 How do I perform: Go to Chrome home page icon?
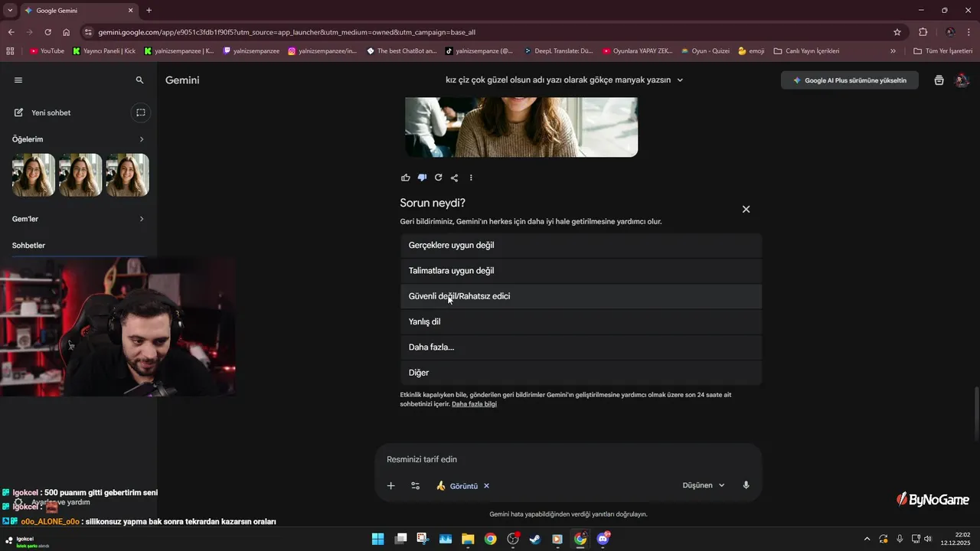pyautogui.click(x=67, y=32)
